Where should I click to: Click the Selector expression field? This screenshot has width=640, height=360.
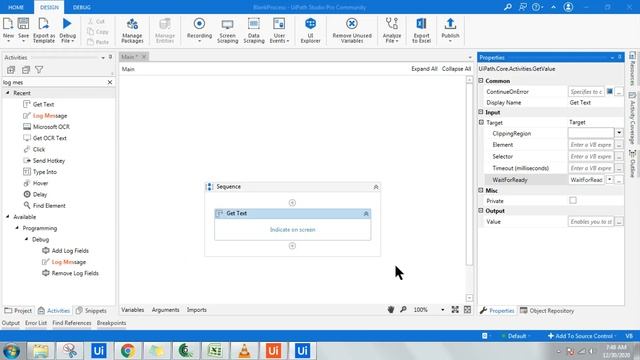click(x=591, y=156)
